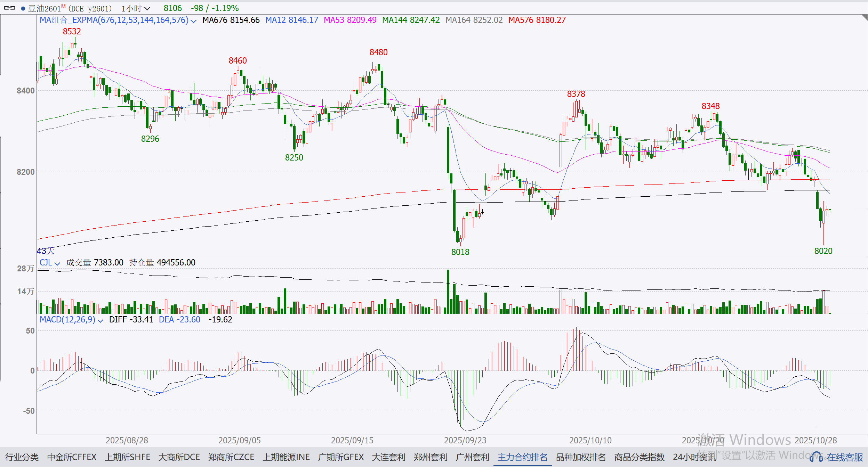The height and width of the screenshot is (467, 868).
Task: Click the 8018 low price marker
Action: [x=460, y=252]
